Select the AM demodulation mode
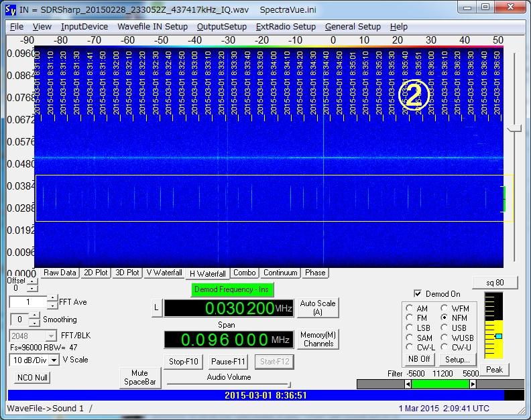The height and width of the screenshot is (420, 531). [410, 308]
